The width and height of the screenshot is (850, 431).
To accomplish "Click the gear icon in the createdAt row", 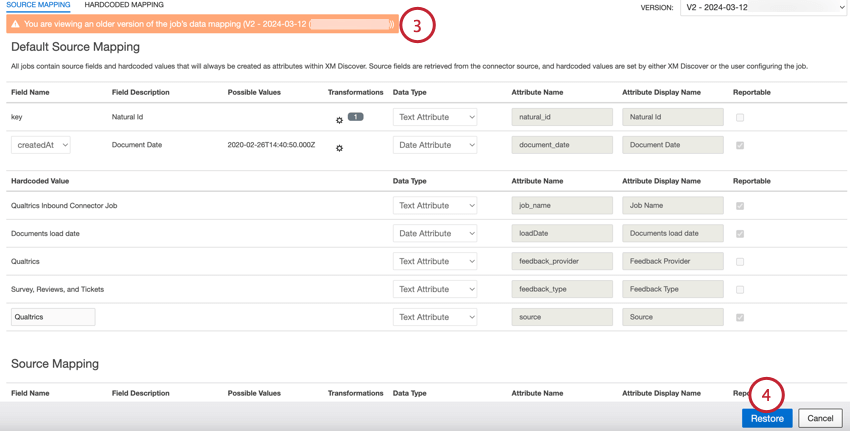I will pos(339,148).
